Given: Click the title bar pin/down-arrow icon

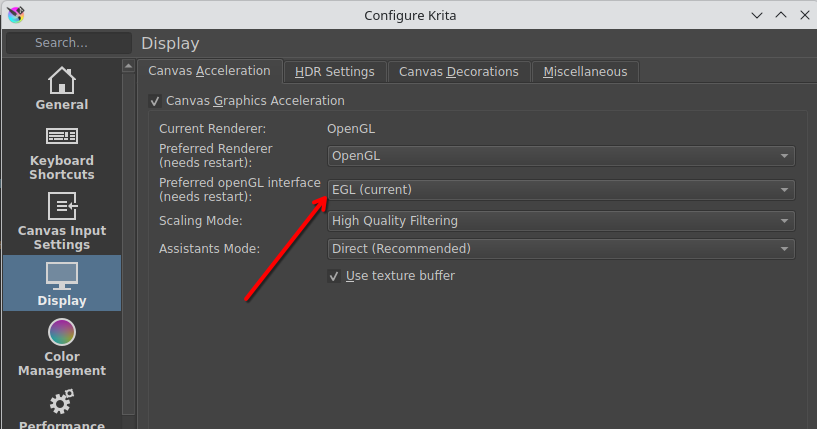Looking at the screenshot, I should (x=755, y=15).
